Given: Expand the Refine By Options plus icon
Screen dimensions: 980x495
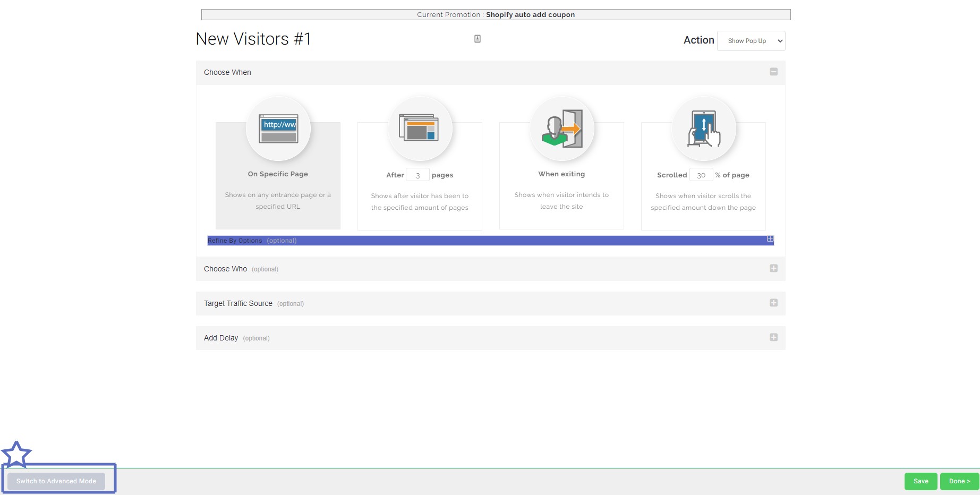Looking at the screenshot, I should 770,239.
